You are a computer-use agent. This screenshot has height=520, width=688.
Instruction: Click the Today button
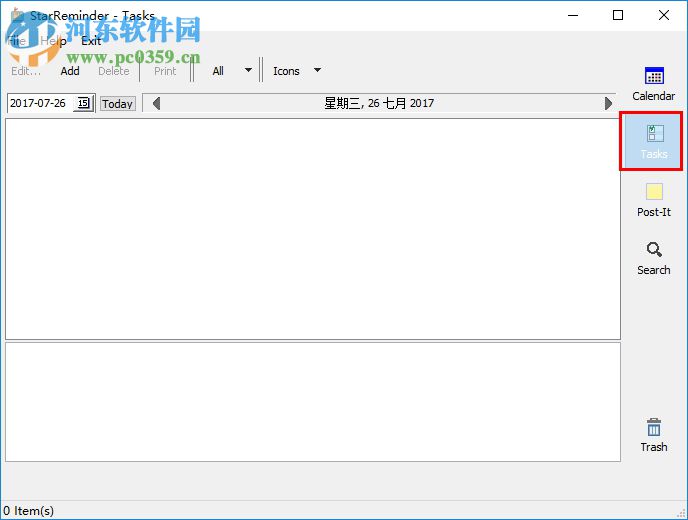[x=118, y=104]
